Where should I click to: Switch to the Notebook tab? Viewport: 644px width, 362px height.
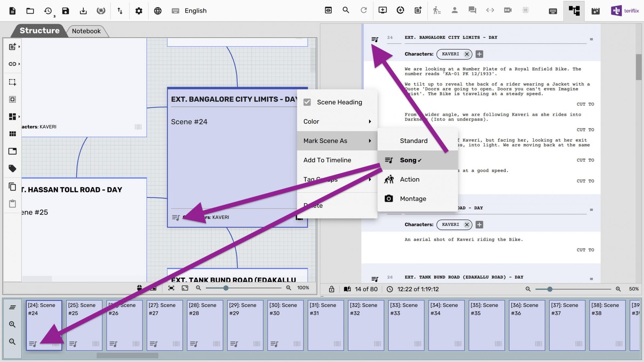pyautogui.click(x=86, y=31)
